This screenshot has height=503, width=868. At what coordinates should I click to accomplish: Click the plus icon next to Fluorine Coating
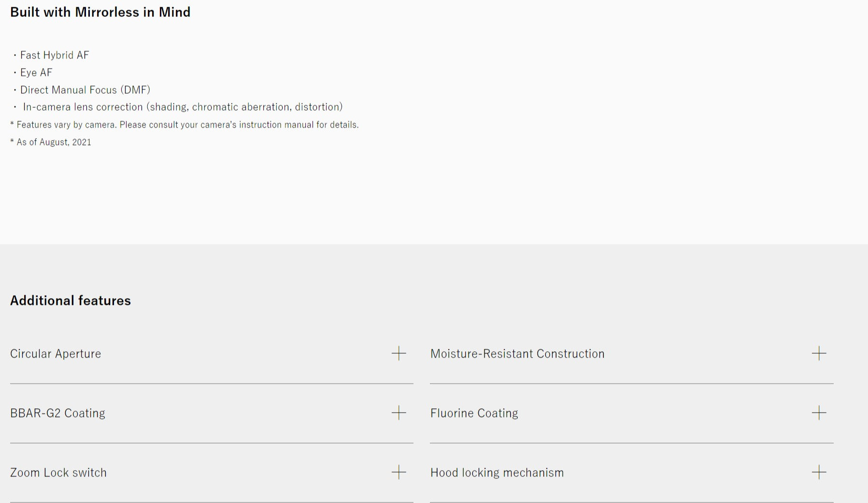(819, 413)
